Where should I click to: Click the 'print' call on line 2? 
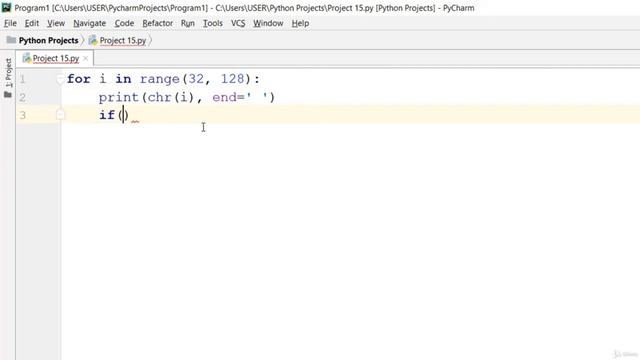[118, 98]
